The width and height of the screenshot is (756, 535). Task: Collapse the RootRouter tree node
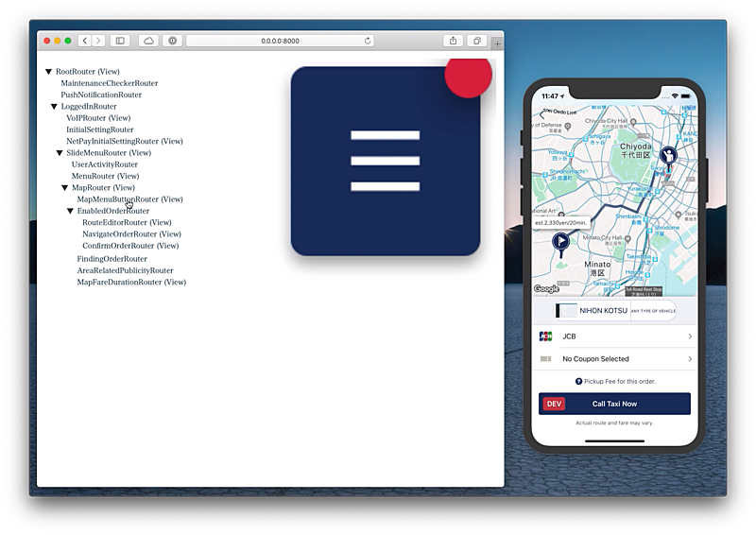(x=49, y=72)
